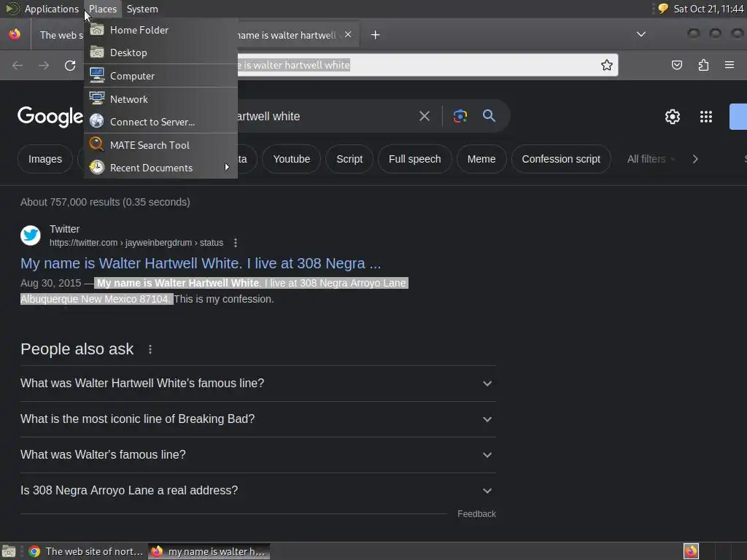List all tabs dropdown arrow

pos(641,34)
